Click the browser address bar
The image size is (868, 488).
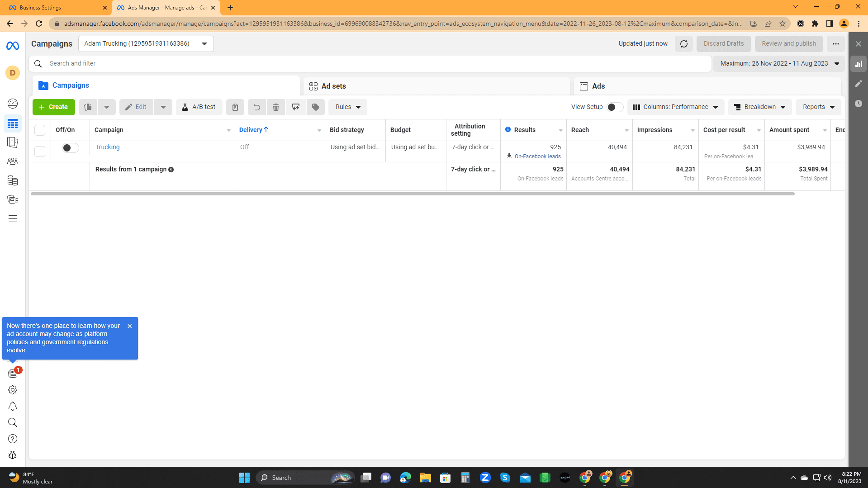pyautogui.click(x=403, y=24)
